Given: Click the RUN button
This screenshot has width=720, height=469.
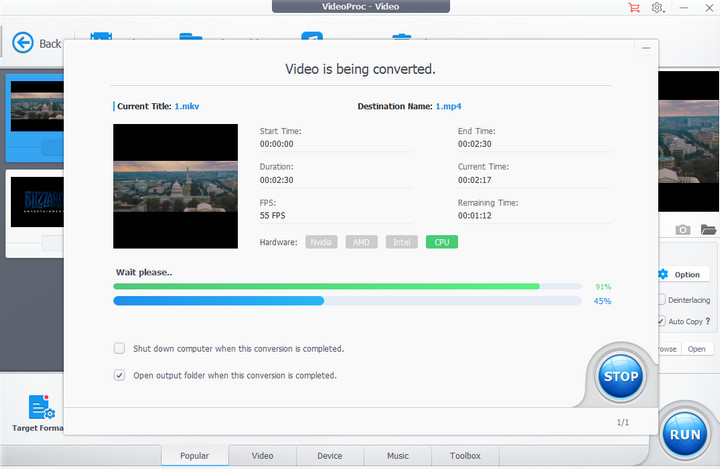Looking at the screenshot, I should point(685,434).
